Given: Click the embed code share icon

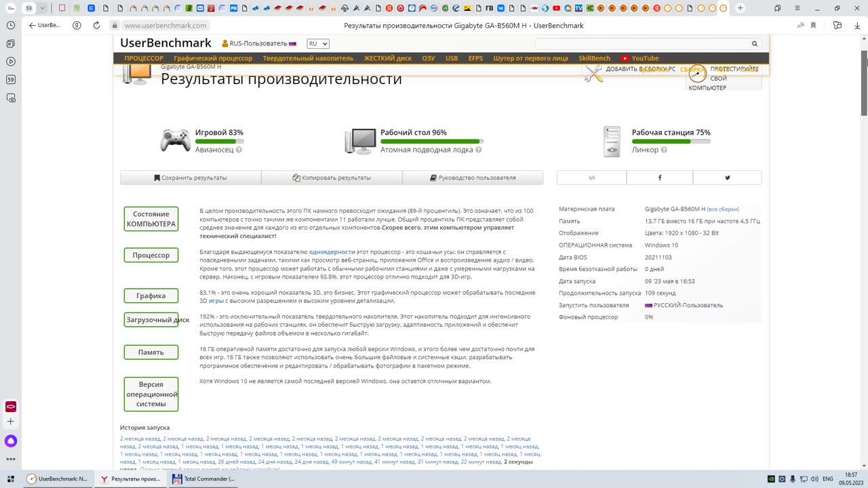Looking at the screenshot, I should click(591, 178).
